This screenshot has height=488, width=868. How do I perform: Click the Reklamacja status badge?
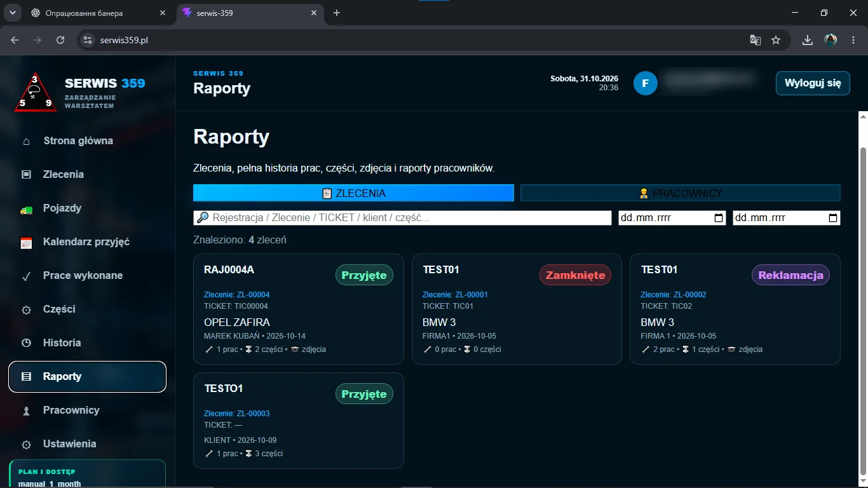[790, 275]
